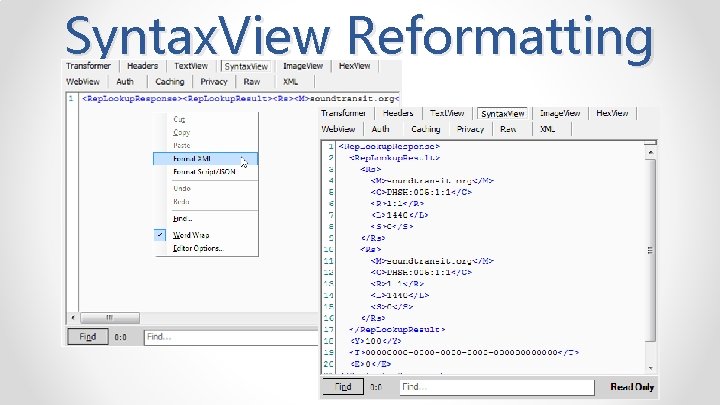The image size is (720, 405).
Task: Open WebView tab in left window
Action: [83, 82]
